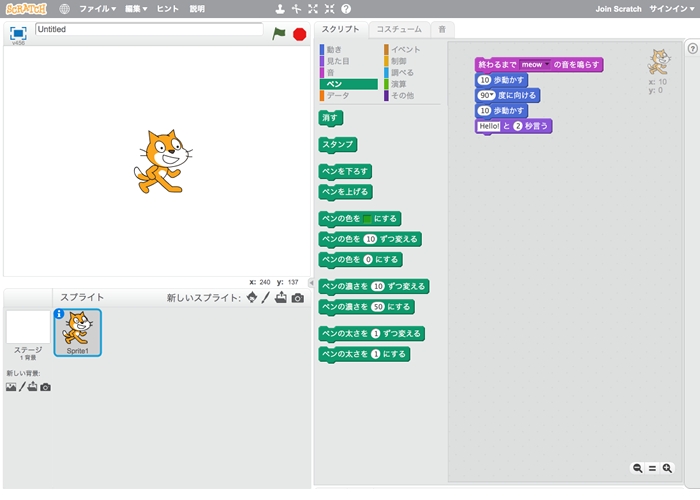Viewport: 700px width, 500px height.
Task: Select the Grow sprite tool
Action: point(313,9)
